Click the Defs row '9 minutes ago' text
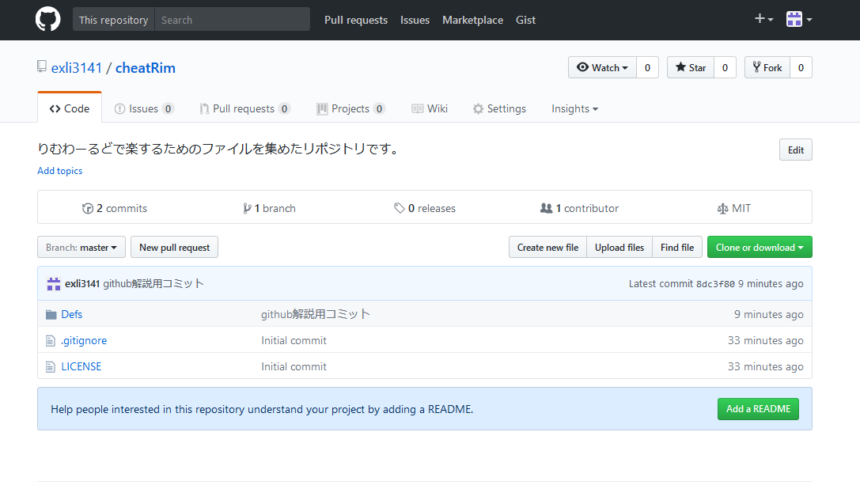This screenshot has height=504, width=860. [769, 314]
